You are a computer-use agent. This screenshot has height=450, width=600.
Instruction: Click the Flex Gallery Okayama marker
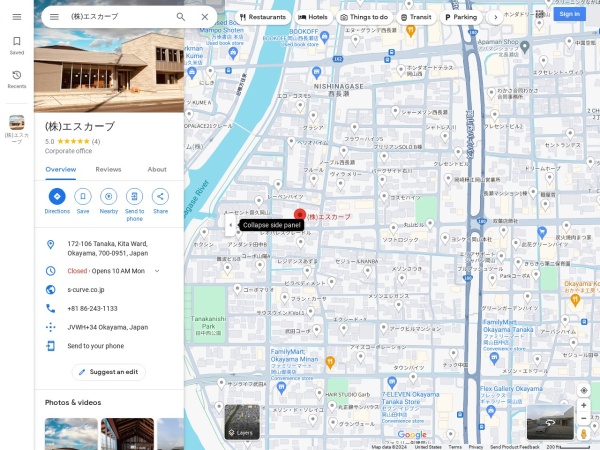(x=491, y=411)
